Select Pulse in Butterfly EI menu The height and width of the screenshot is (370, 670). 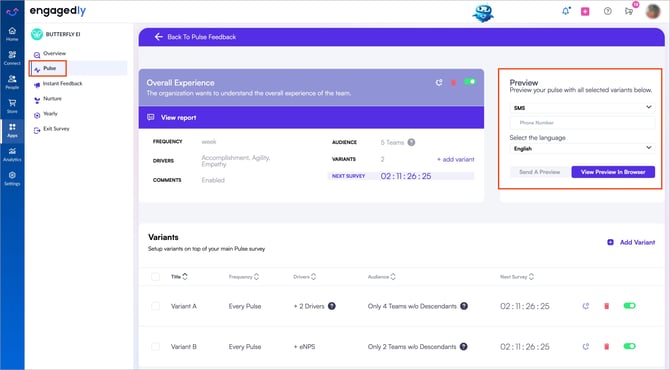(x=49, y=68)
